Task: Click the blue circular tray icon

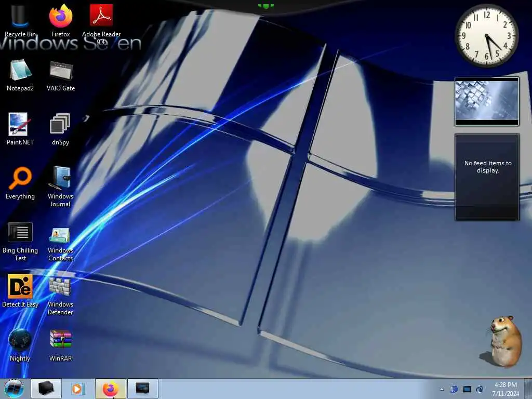Action: point(480,389)
